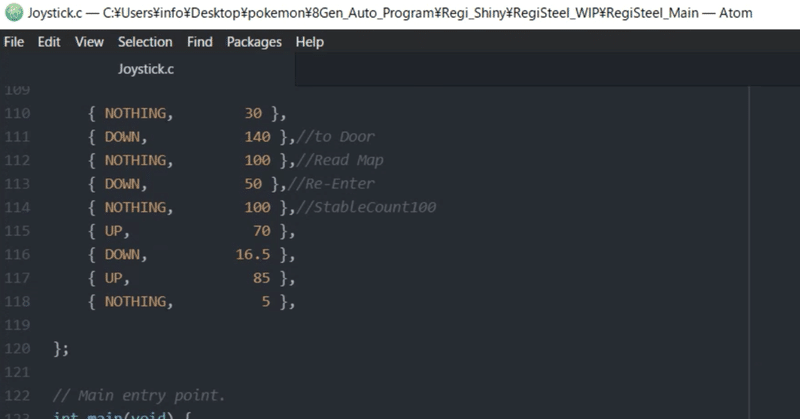Click the value 5 on line 118

point(266,302)
